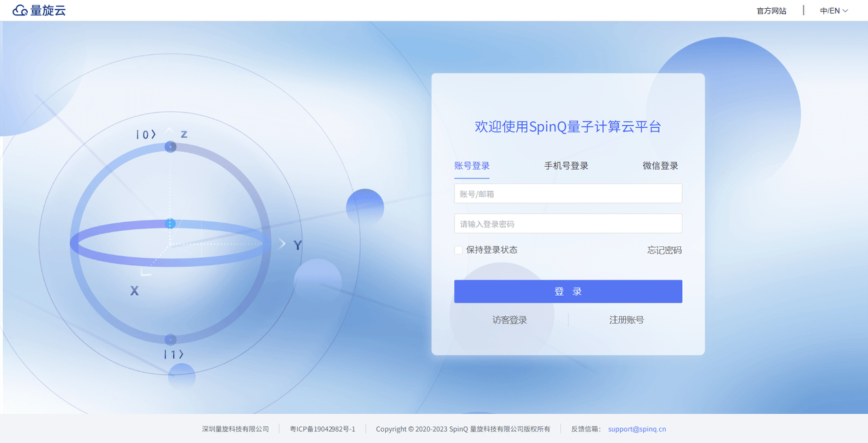Open the 粤ICP备19042982号-1 filing link
The width and height of the screenshot is (868, 443).
pos(321,429)
